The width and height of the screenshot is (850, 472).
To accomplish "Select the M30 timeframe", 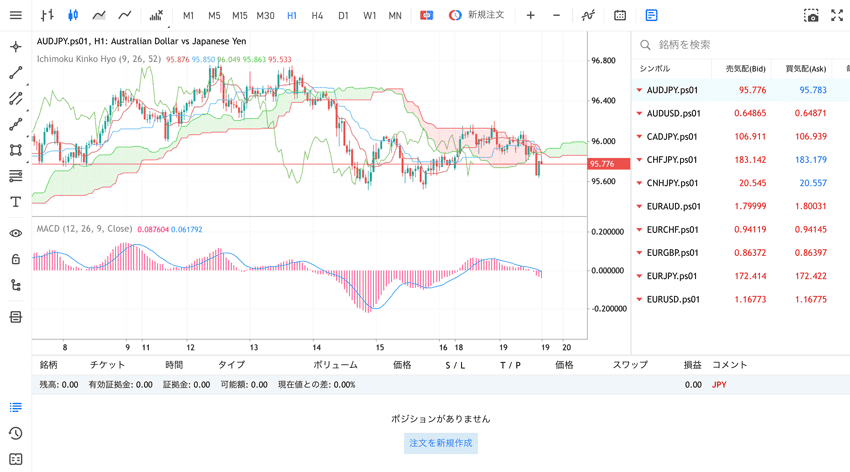I will coord(266,16).
